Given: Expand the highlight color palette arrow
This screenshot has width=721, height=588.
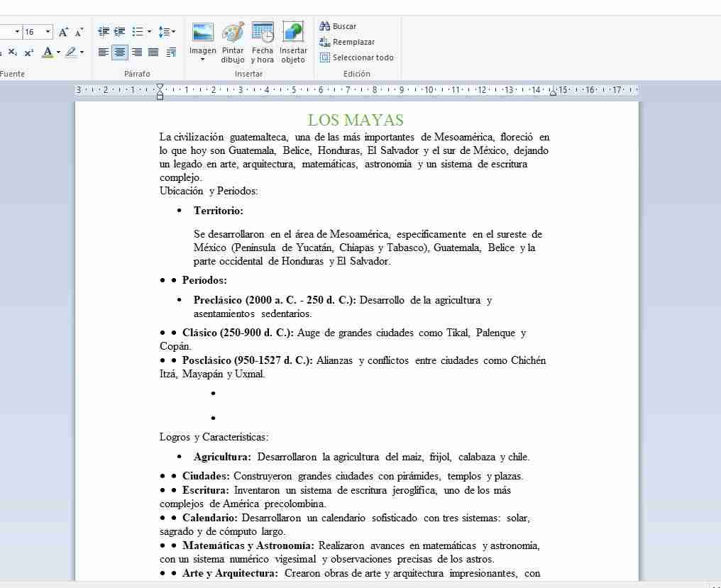Looking at the screenshot, I should tap(82, 52).
